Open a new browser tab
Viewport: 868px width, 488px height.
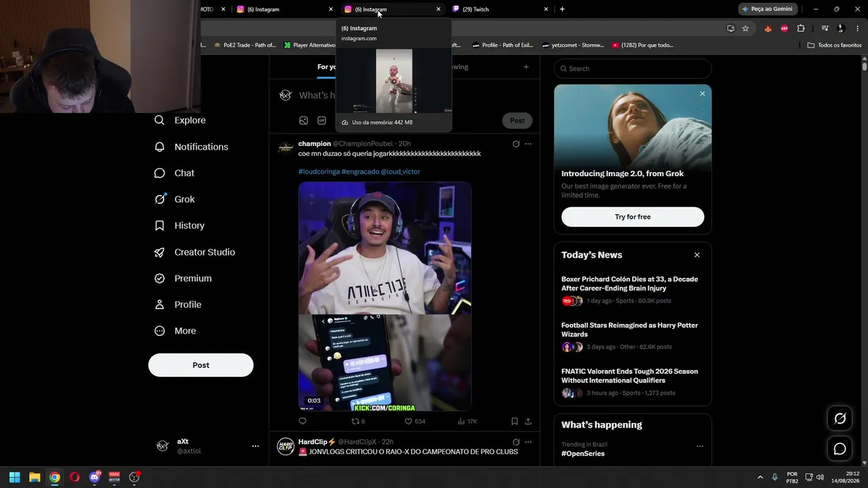[562, 9]
